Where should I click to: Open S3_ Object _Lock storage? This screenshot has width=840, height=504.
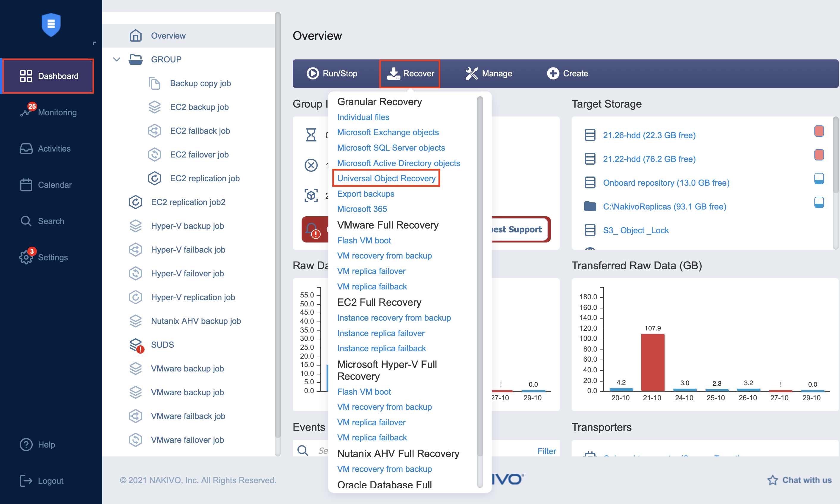(x=636, y=230)
